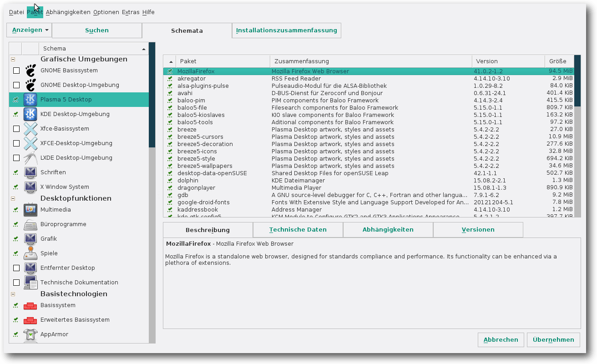Click the X Window System monitor icon
The height and width of the screenshot is (364, 597).
tap(30, 187)
